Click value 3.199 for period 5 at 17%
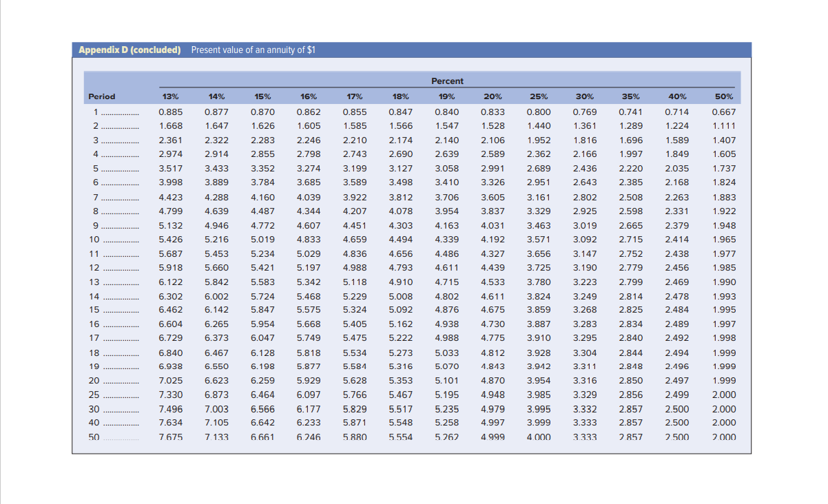Screen dimensions: 828x504 point(355,169)
